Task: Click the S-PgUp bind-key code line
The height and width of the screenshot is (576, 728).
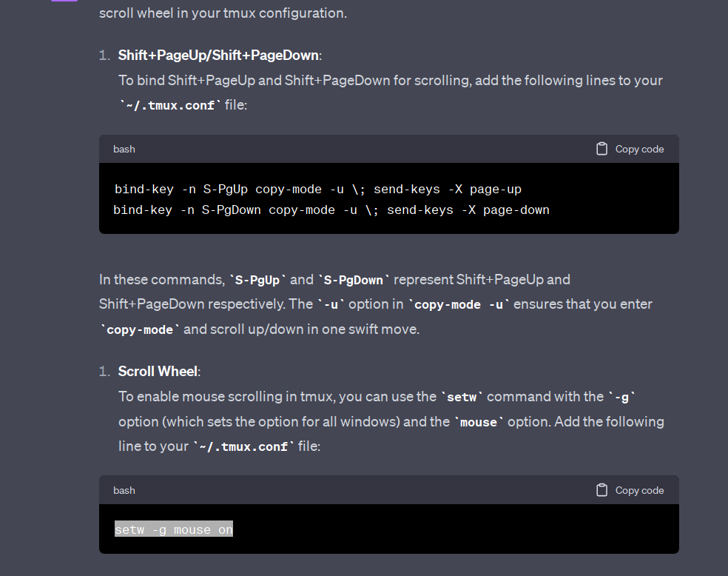Action: [318, 190]
